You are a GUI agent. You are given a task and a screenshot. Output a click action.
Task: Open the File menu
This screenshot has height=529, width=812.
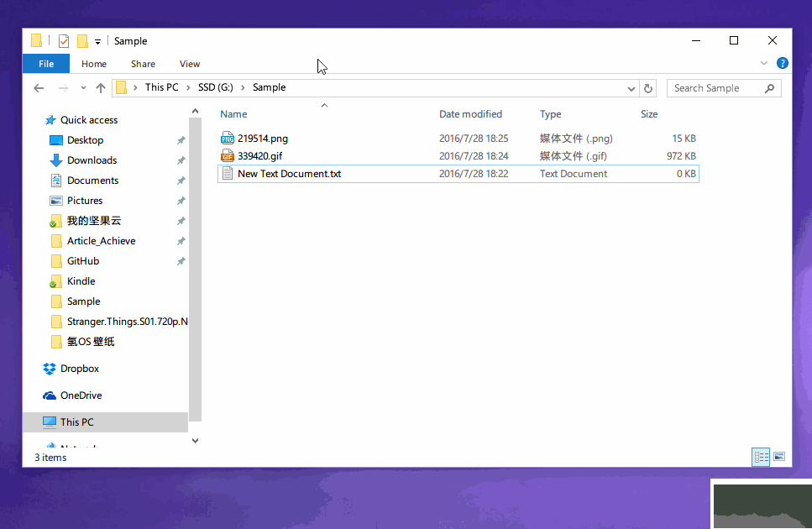pos(46,64)
